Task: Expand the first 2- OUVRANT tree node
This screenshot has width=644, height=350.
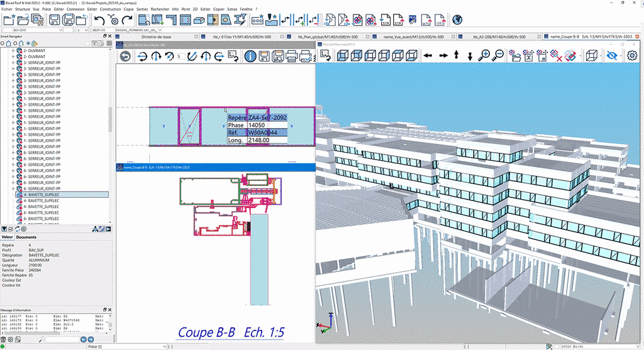Action: click(13, 51)
